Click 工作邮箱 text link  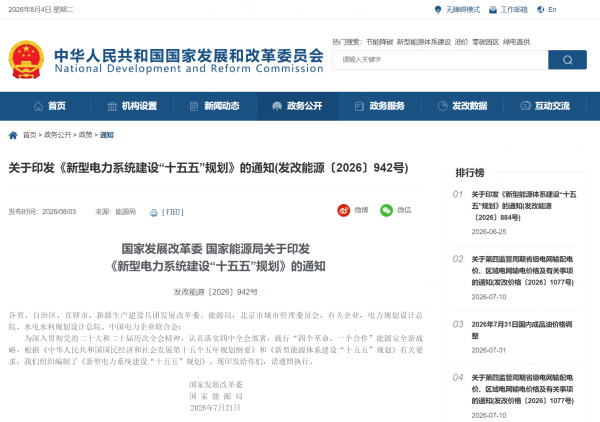point(514,10)
